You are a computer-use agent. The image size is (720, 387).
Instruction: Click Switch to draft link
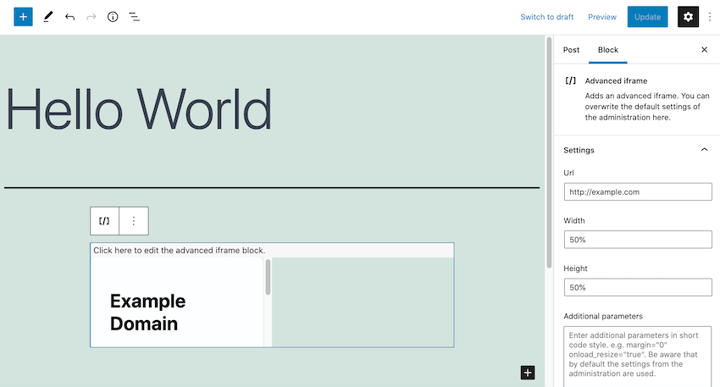coord(547,17)
